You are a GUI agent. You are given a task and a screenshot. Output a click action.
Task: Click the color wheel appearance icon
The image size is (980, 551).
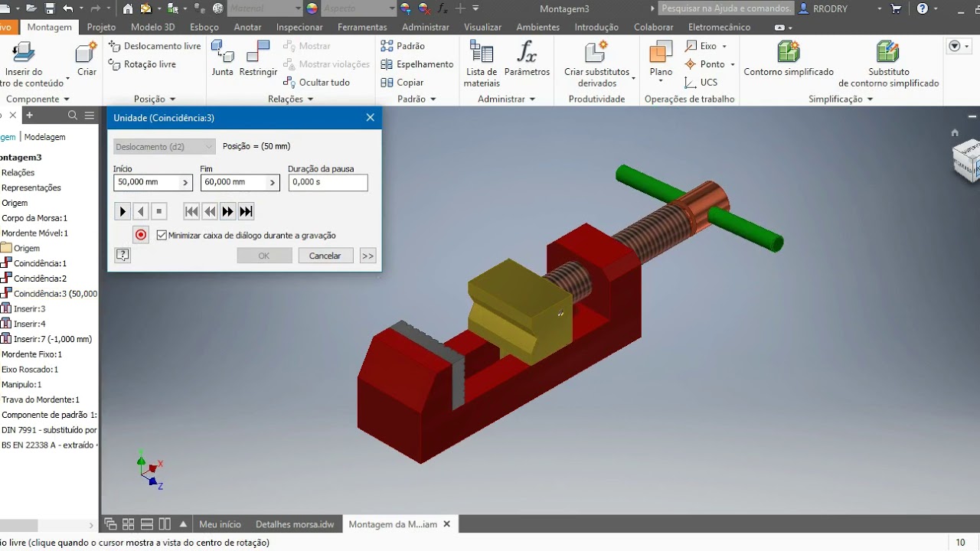[x=312, y=8]
